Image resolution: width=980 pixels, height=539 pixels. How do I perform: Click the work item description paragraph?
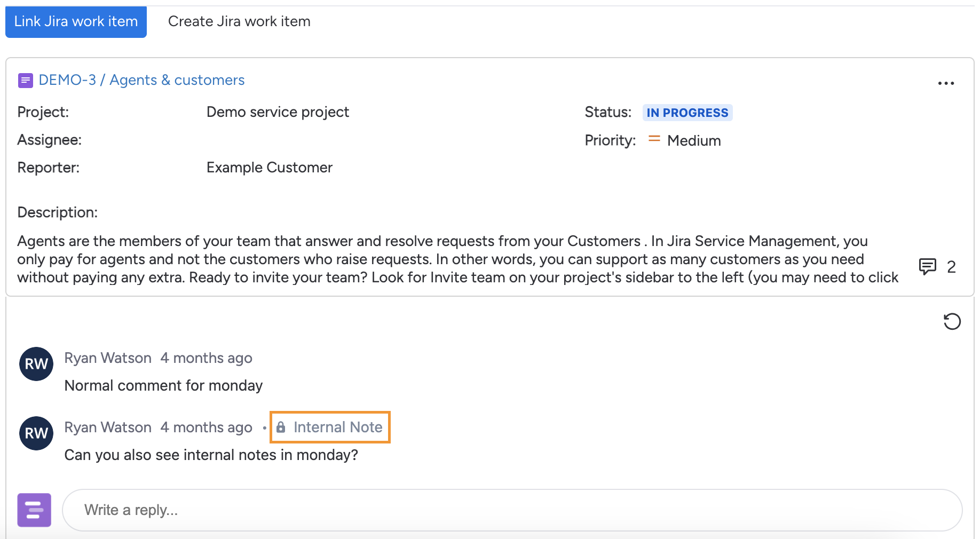458,259
